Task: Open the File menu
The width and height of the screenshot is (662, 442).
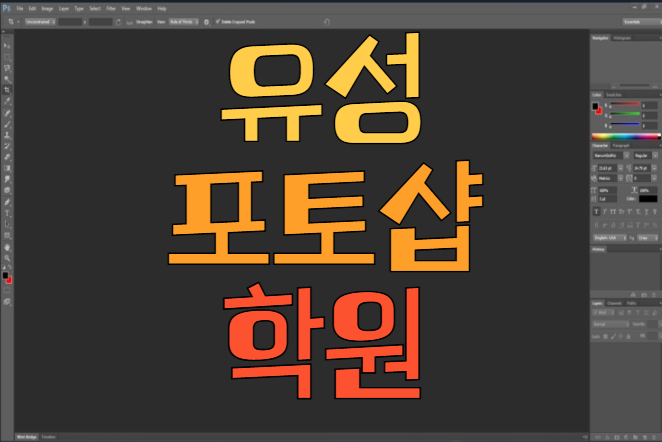Action: 20,8
